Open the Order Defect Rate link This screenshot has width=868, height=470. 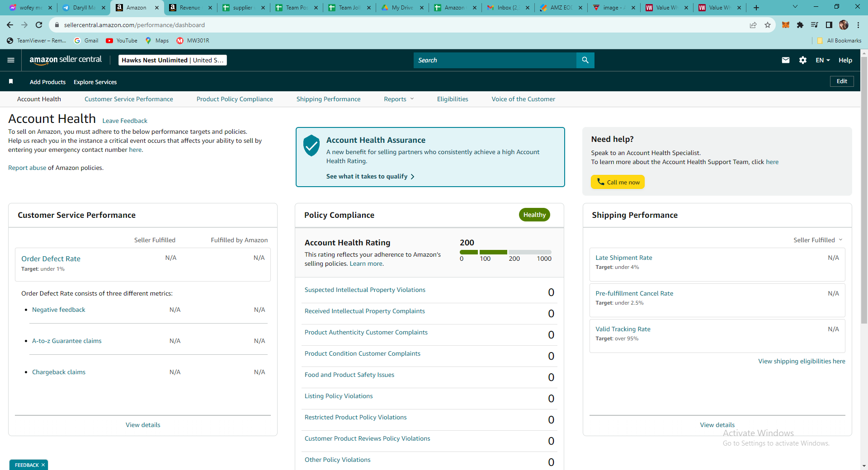point(51,258)
